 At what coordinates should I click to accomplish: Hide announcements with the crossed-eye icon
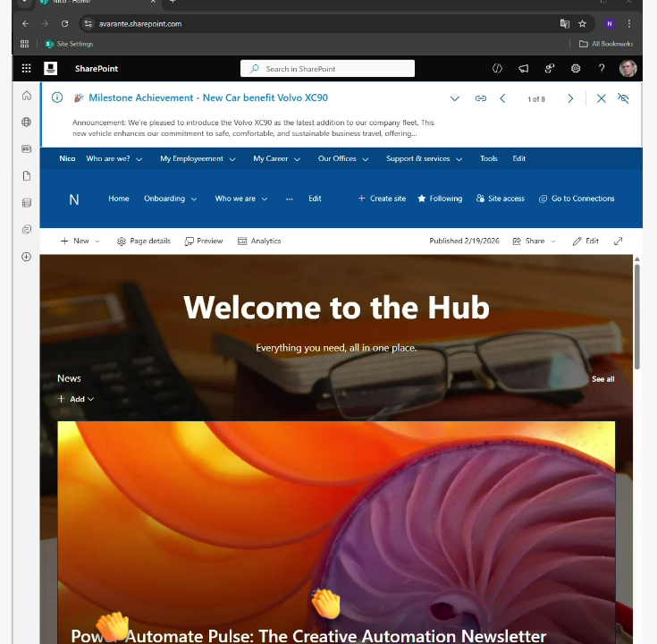[623, 98]
